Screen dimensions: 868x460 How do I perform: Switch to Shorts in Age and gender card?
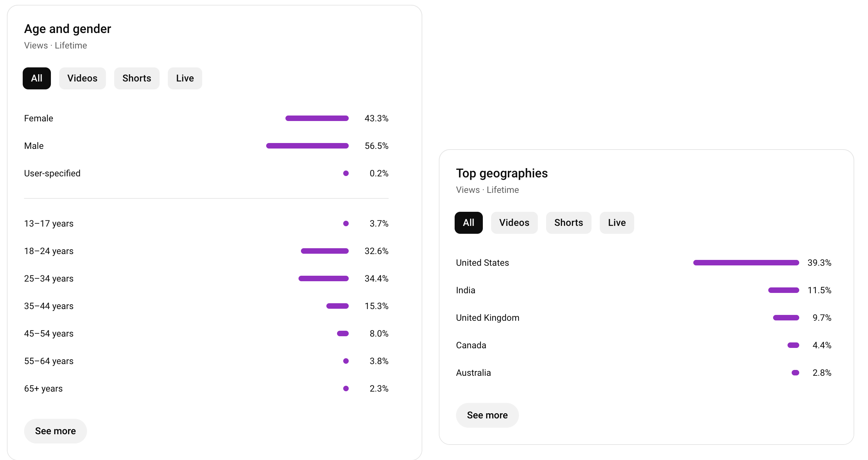point(137,78)
